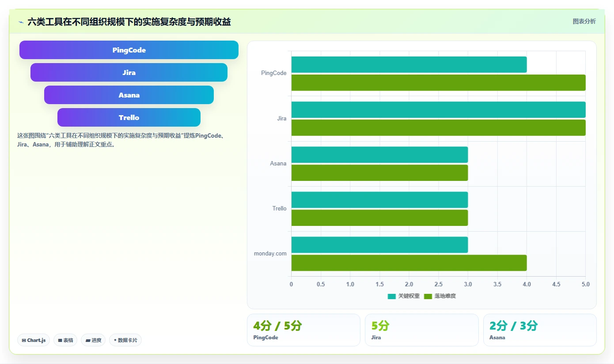Click Trello's green 落地难度 bar
The width and height of the screenshot is (614, 364).
pos(379,218)
